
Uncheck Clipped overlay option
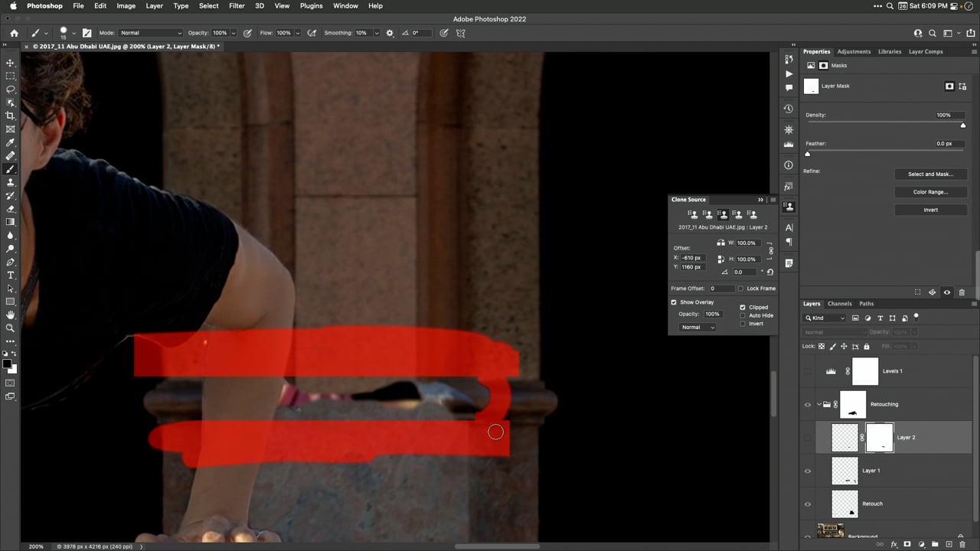[x=743, y=307]
